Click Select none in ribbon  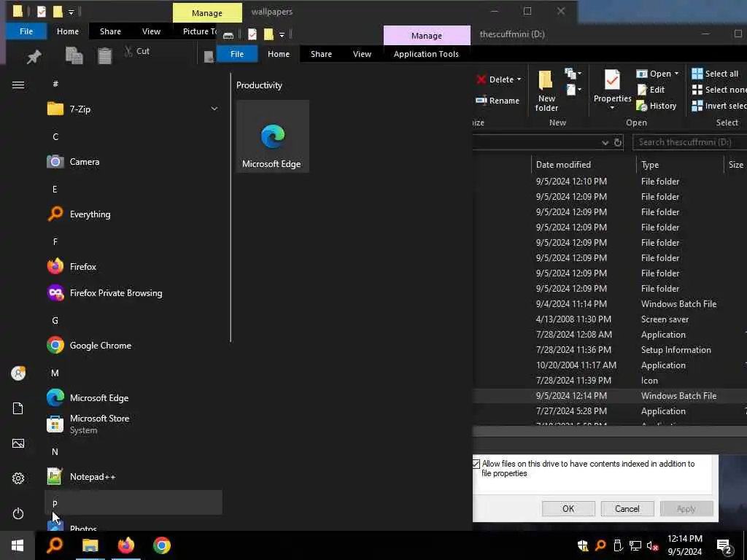(719, 90)
